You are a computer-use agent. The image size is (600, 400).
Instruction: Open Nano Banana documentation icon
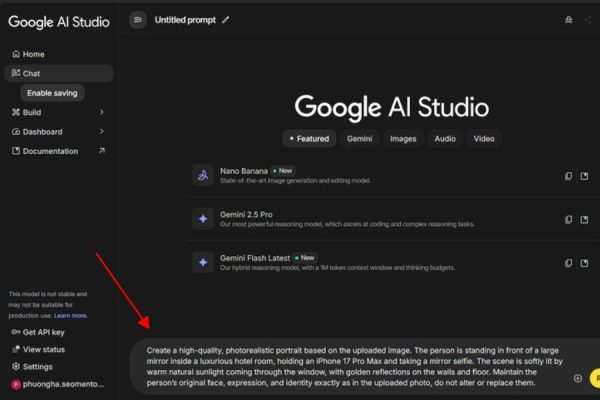pos(585,176)
